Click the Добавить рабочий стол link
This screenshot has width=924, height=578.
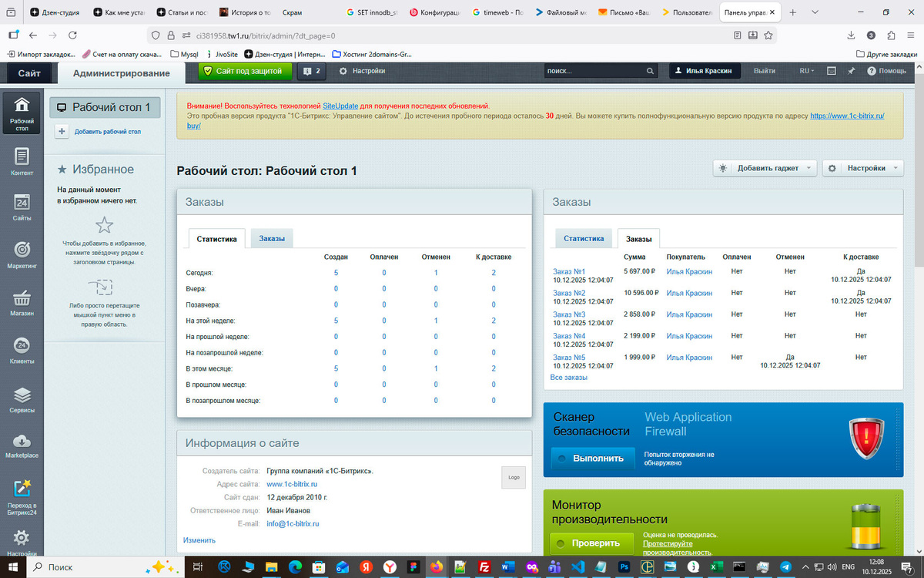coord(108,132)
